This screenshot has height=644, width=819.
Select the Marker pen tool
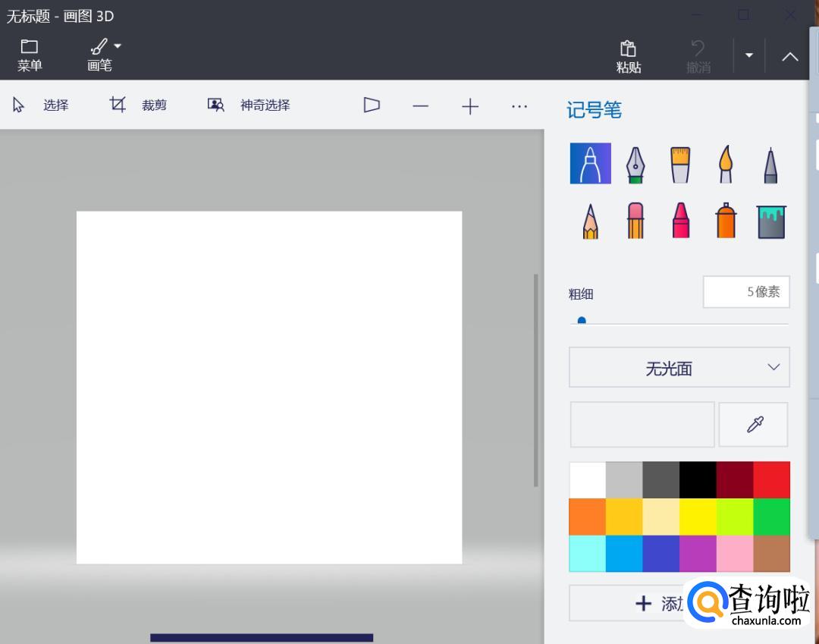590,164
